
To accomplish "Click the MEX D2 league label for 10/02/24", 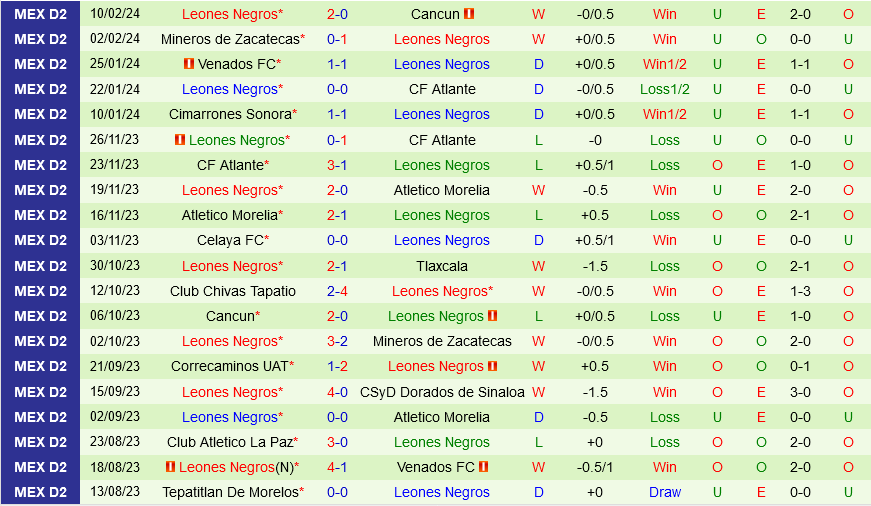I will (40, 14).
